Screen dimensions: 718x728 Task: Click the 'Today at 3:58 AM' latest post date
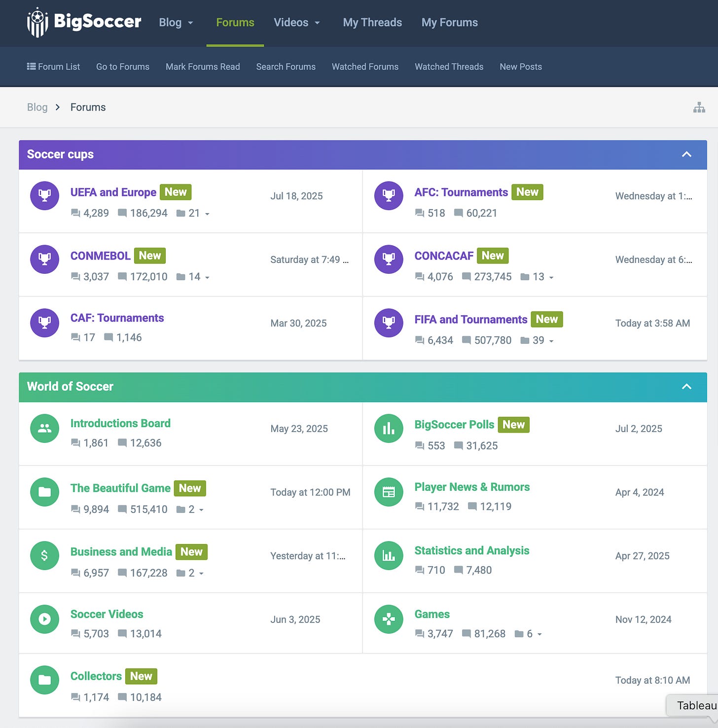pyautogui.click(x=652, y=324)
